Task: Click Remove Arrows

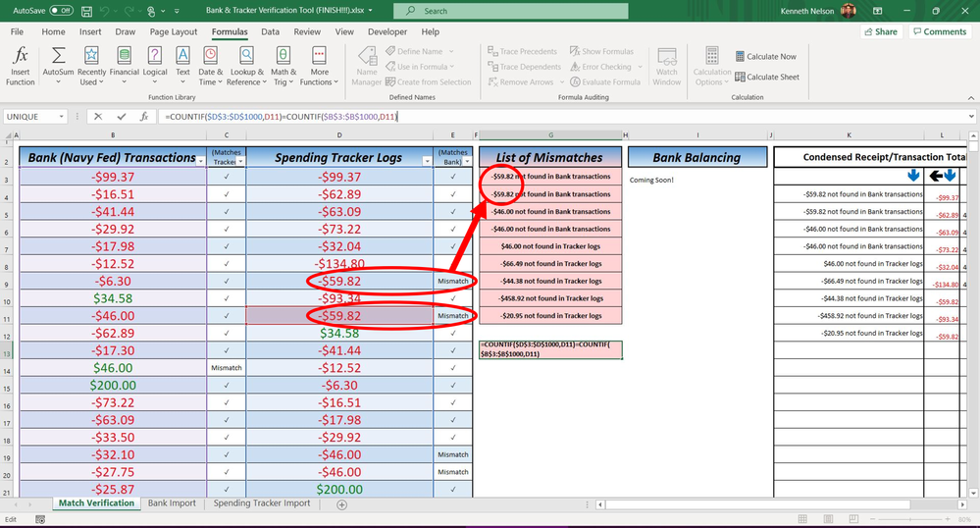Action: tap(526, 82)
